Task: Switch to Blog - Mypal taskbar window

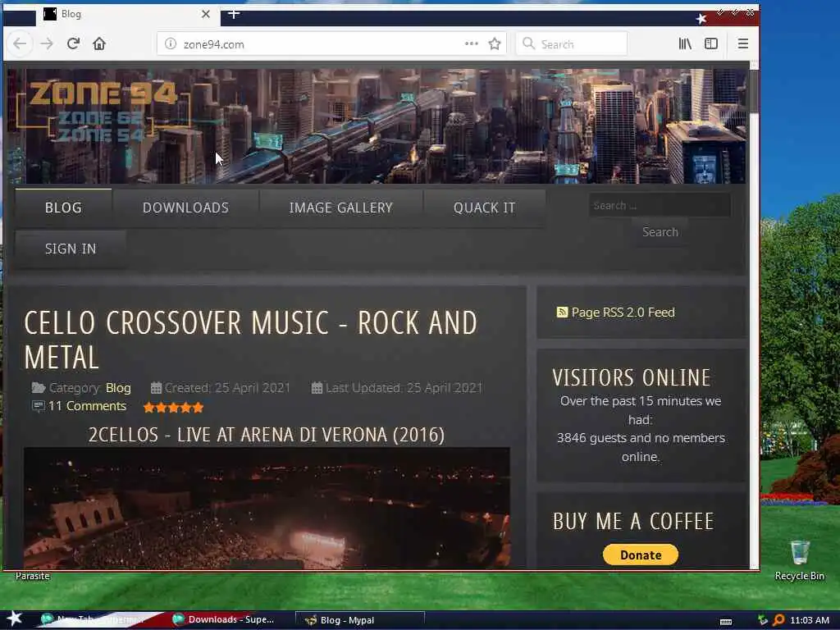Action: [360, 620]
